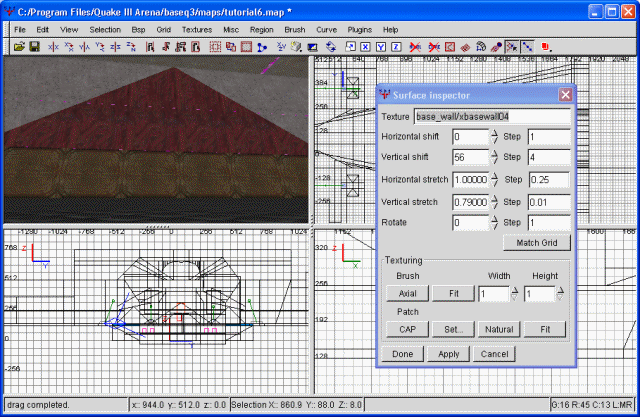Open the File menu

click(20, 30)
